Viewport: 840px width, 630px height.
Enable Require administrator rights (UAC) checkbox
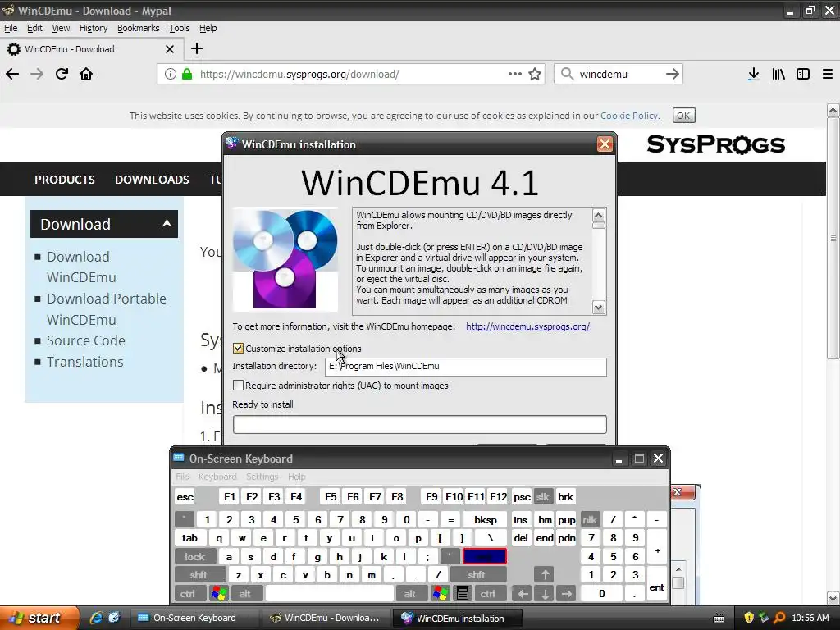point(239,386)
